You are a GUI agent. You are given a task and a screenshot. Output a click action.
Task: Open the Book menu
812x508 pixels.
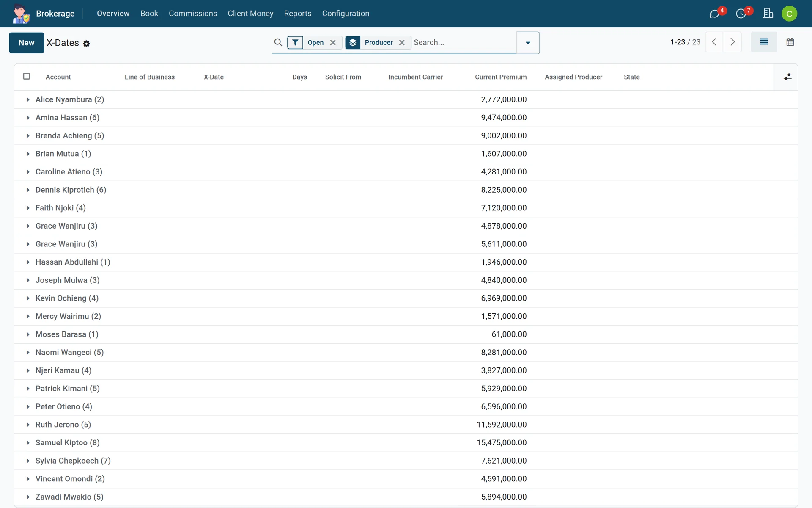(149, 14)
